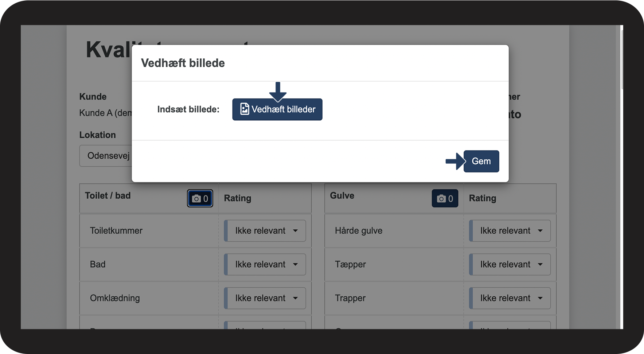
Task: Click the Vedhæft billede dialog title
Action: 183,63
